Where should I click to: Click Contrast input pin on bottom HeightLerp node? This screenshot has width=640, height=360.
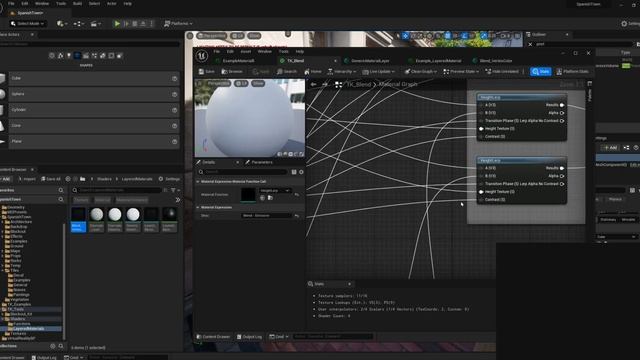pyautogui.click(x=481, y=200)
